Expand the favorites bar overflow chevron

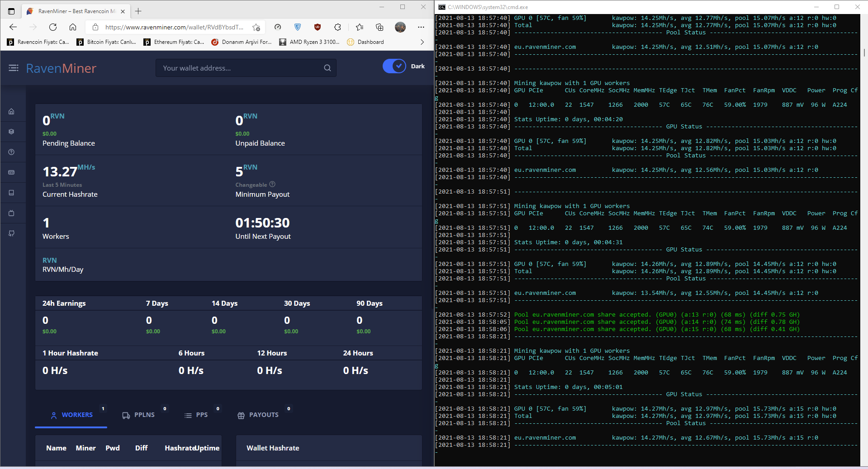pyautogui.click(x=422, y=42)
